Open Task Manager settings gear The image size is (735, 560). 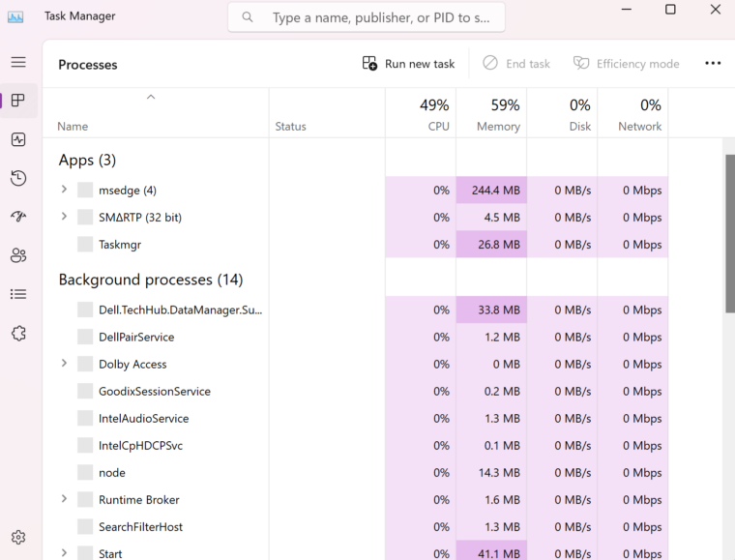tap(18, 538)
